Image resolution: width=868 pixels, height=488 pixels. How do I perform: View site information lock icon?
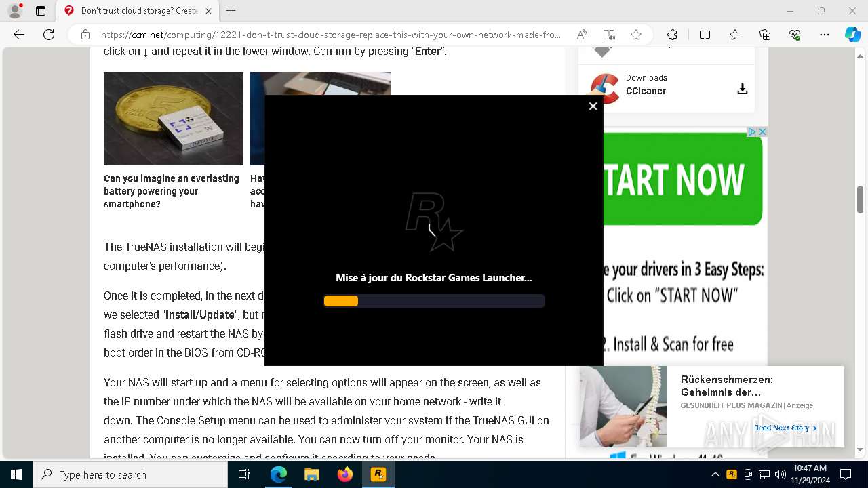pos(85,35)
